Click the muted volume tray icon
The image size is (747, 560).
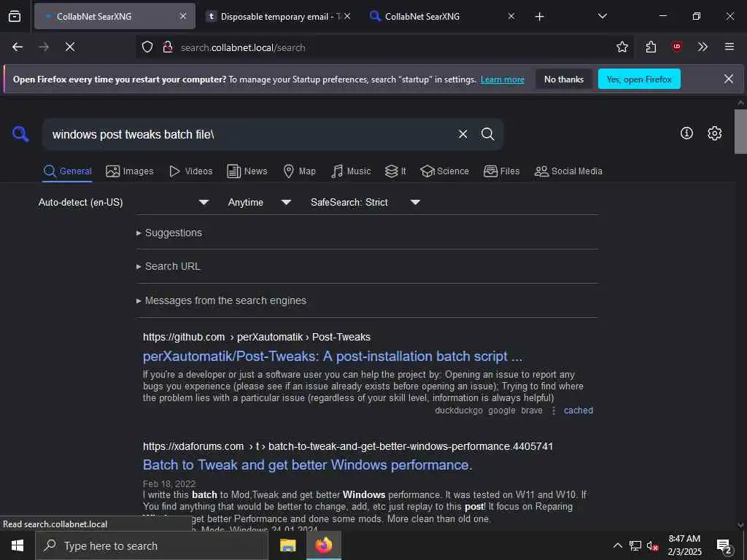point(651,545)
